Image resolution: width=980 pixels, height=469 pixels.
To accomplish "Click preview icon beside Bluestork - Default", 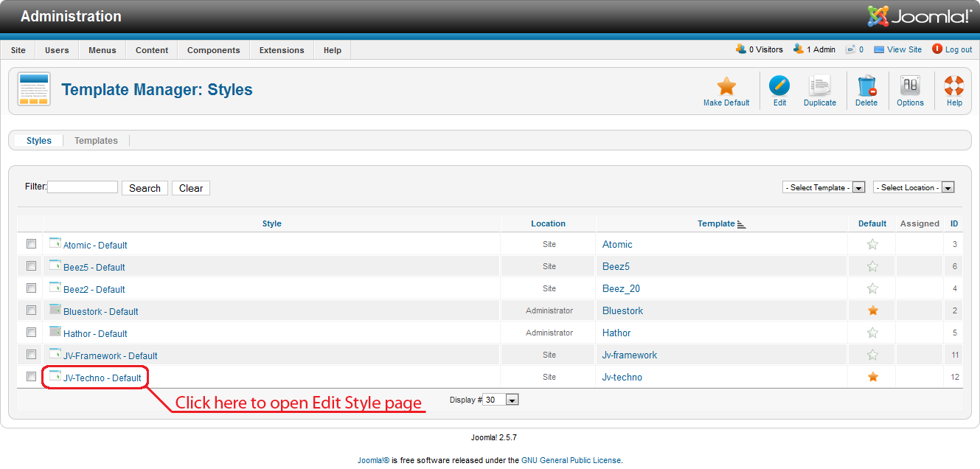I will coord(55,309).
